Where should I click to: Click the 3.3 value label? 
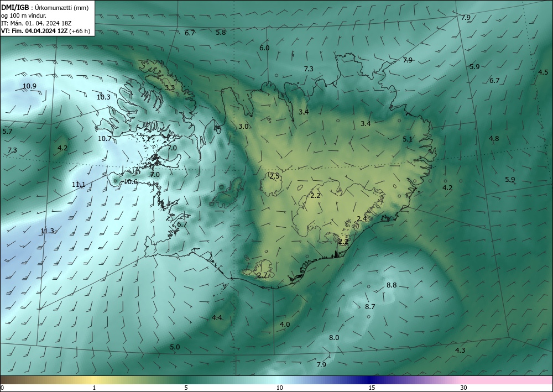coord(170,87)
